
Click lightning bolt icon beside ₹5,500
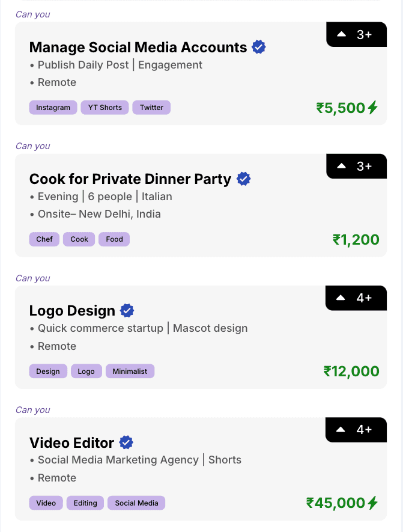[x=373, y=108]
